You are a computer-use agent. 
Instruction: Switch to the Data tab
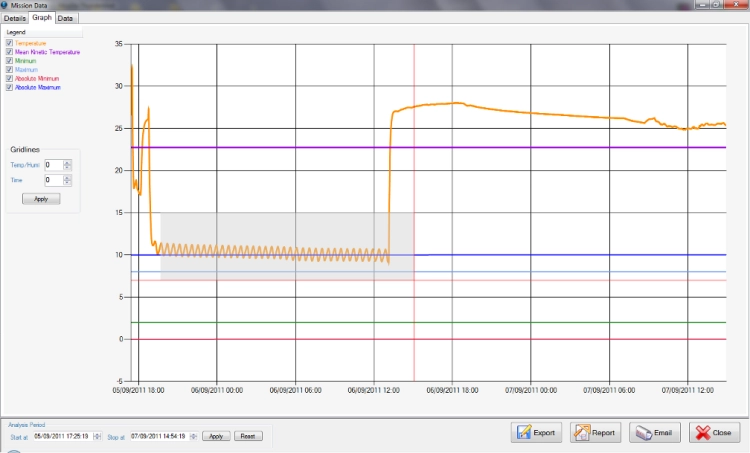65,18
